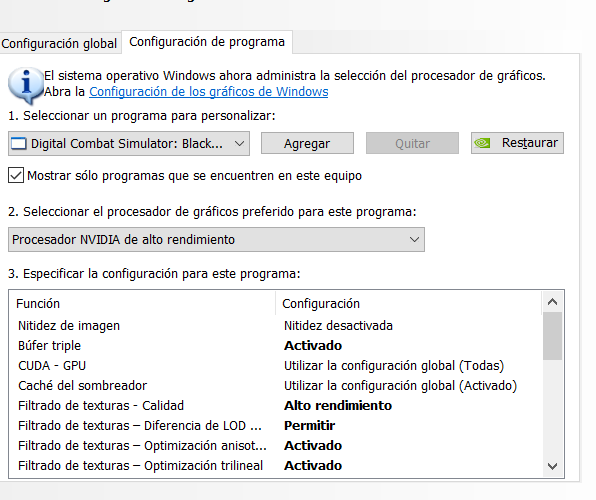596x500 pixels.
Task: Click the Nitidez desactivada value
Action: tap(338, 326)
